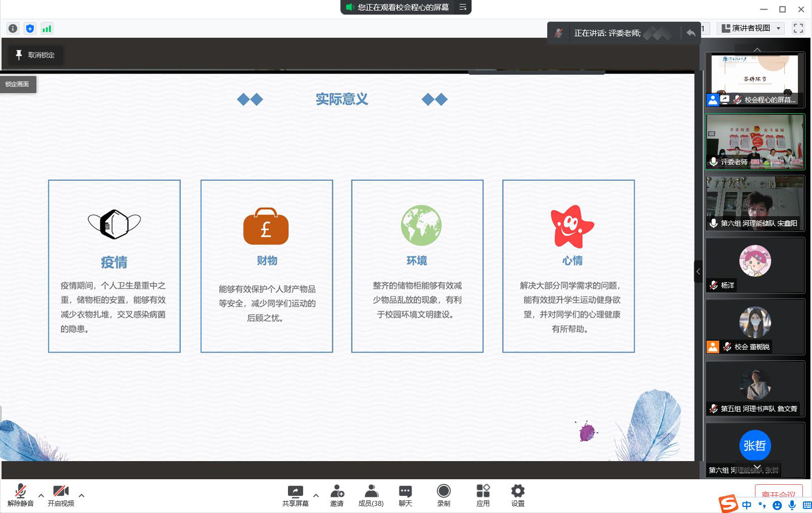This screenshot has width=812, height=513.
Task: Toggle full screen mode icon
Action: (798, 28)
